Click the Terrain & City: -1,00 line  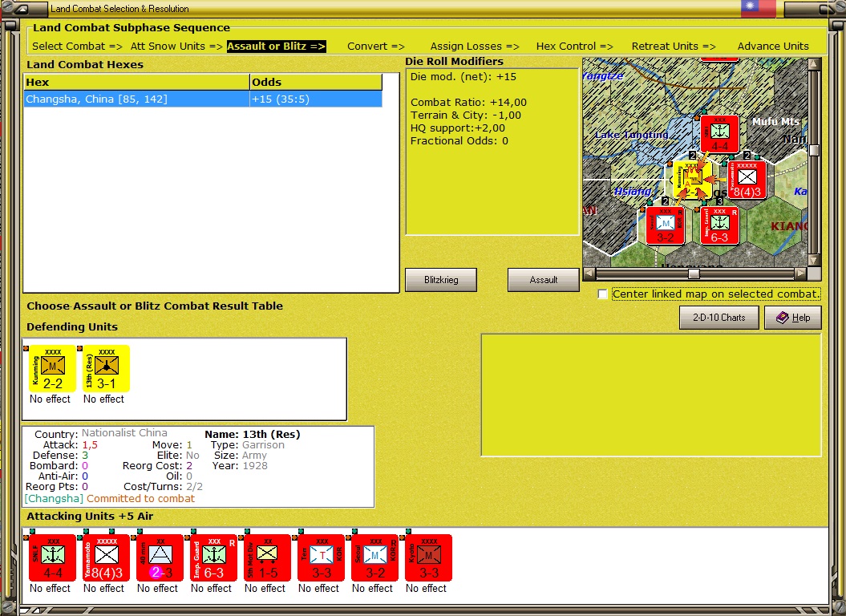coord(466,115)
